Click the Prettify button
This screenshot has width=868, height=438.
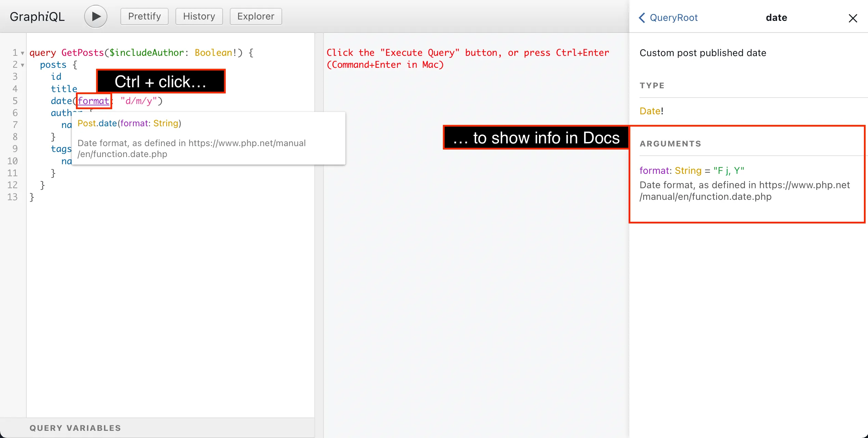tap(144, 16)
